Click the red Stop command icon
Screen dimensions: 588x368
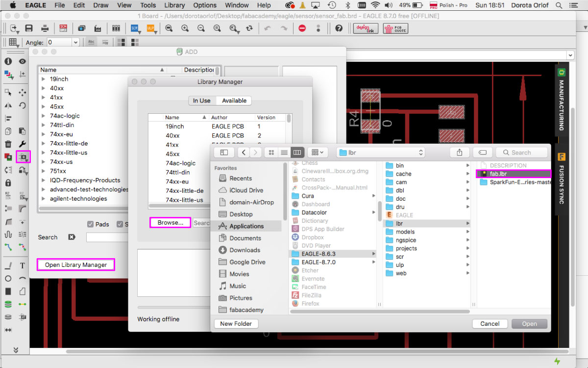302,28
